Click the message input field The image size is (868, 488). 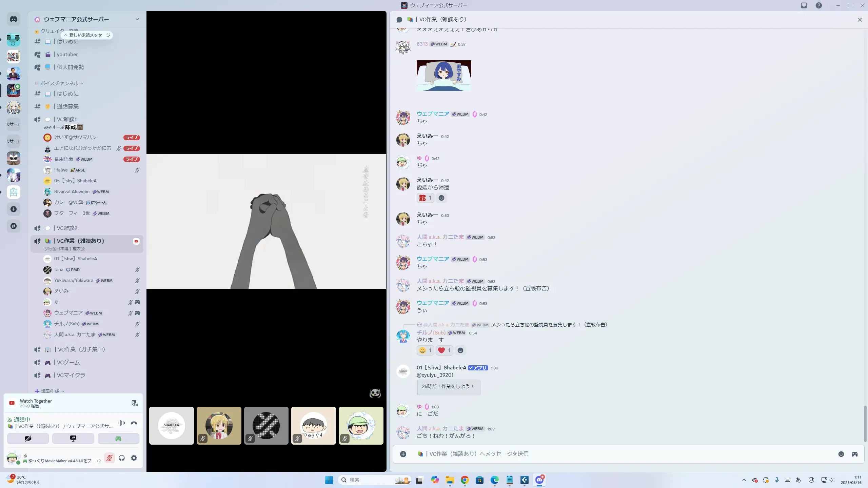pyautogui.click(x=610, y=454)
